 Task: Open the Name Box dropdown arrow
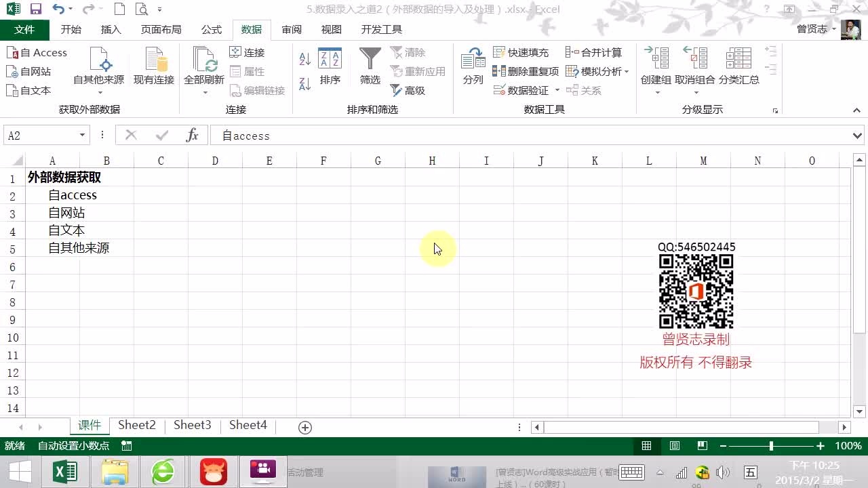point(82,136)
